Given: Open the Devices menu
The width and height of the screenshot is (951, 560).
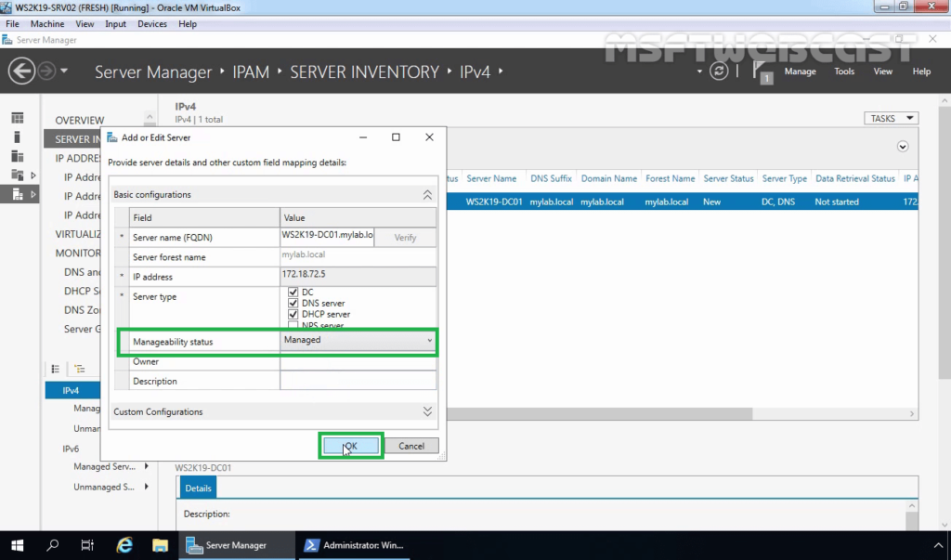Looking at the screenshot, I should coord(152,23).
